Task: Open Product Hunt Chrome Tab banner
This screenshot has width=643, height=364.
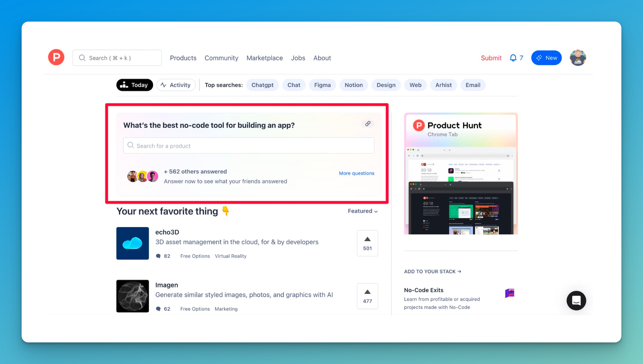Action: (461, 173)
